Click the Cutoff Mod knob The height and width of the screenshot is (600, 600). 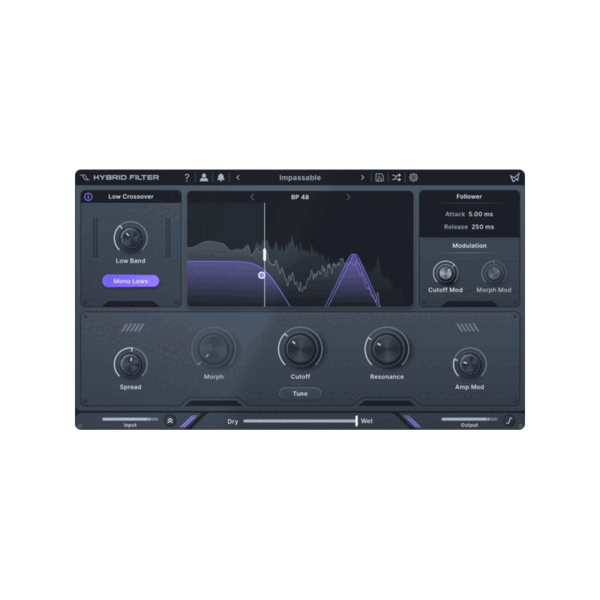(x=445, y=273)
